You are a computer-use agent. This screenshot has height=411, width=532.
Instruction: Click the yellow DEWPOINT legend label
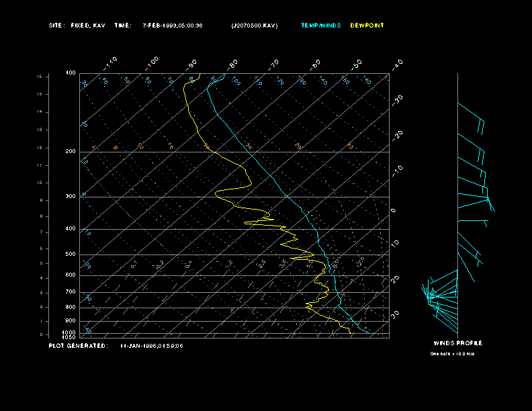click(x=367, y=26)
